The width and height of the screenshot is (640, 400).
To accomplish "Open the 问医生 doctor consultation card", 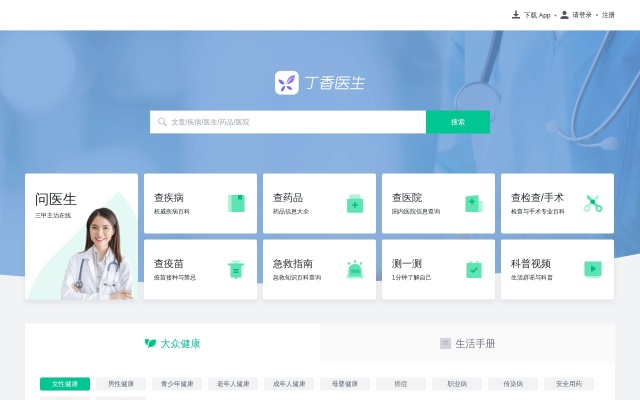I will click(x=81, y=237).
